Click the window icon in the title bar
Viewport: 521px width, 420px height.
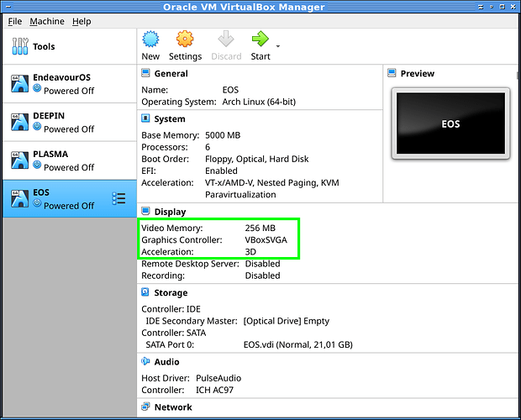[x=8, y=8]
